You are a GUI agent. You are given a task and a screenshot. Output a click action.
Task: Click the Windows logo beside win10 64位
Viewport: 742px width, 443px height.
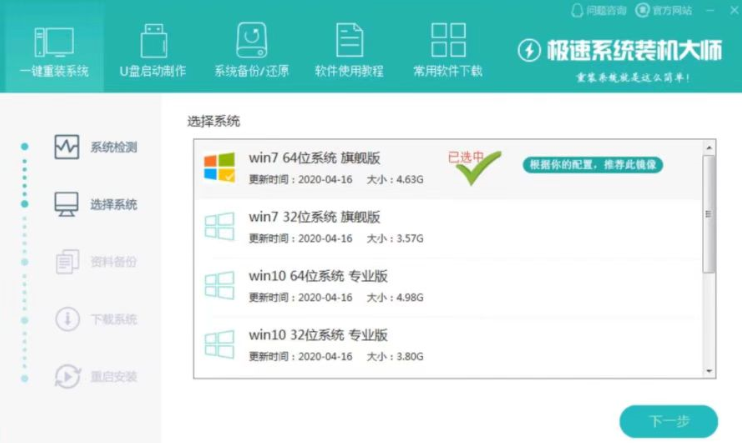[x=219, y=285]
